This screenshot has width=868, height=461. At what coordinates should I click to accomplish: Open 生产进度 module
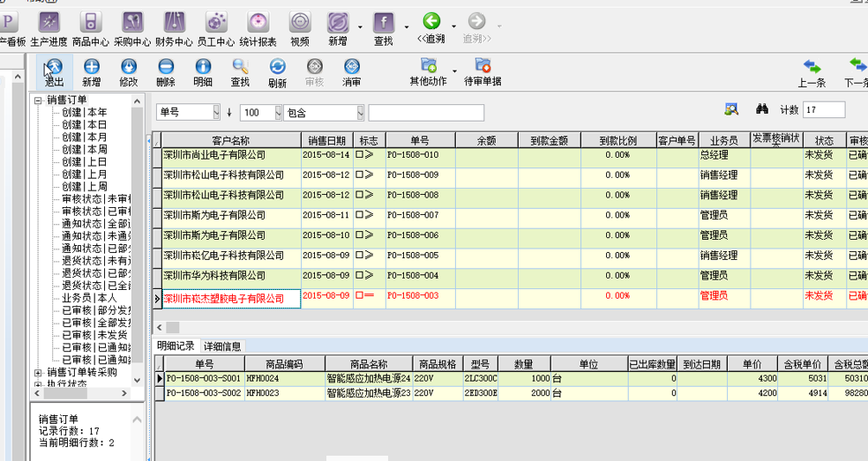pos(49,29)
